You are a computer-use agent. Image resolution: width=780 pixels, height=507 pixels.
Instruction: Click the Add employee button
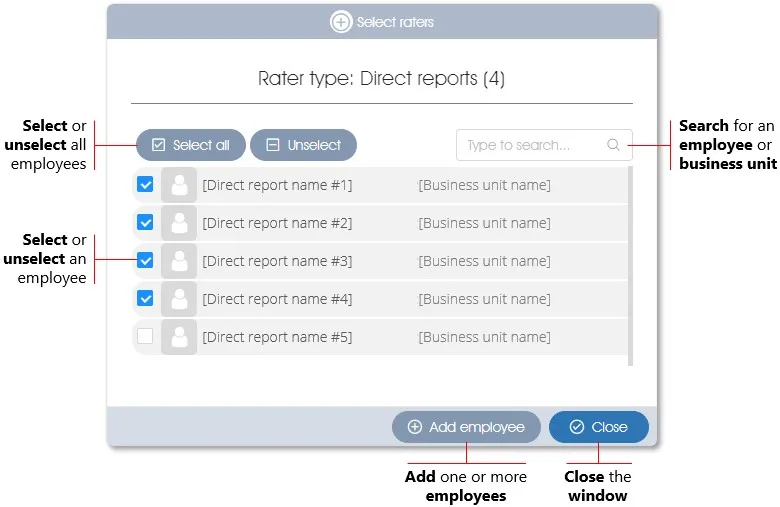(x=466, y=427)
